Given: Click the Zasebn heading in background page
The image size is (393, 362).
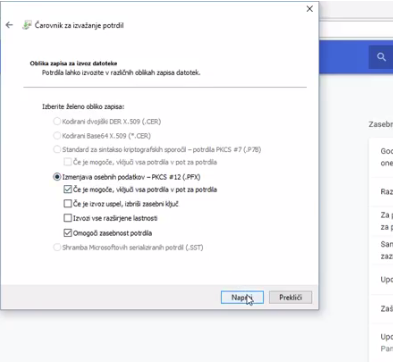Looking at the screenshot, I should tap(380, 124).
